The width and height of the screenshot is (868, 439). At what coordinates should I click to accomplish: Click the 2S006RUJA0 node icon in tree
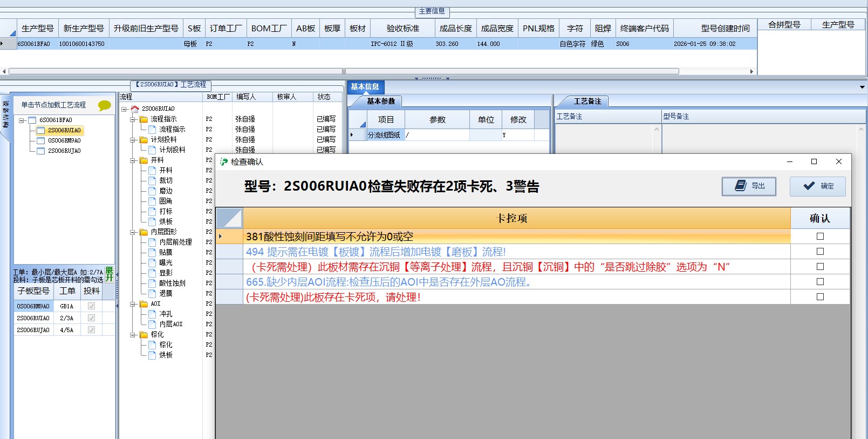(x=40, y=151)
